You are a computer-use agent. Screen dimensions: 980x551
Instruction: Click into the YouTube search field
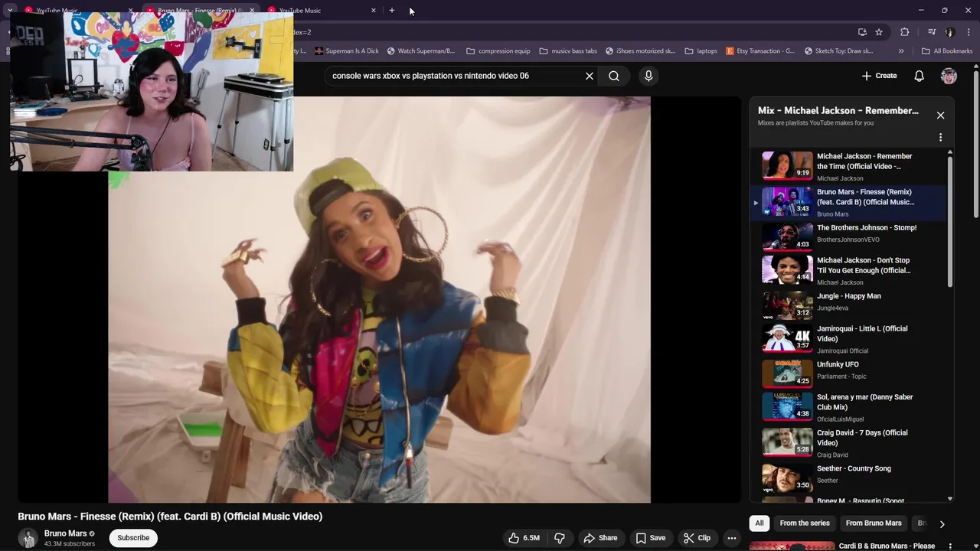pyautogui.click(x=456, y=76)
